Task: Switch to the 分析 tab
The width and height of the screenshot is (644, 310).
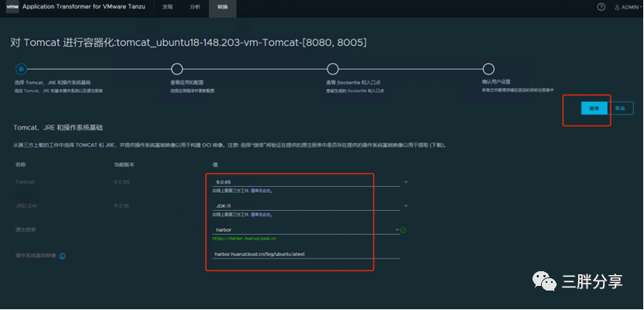Action: pyautogui.click(x=195, y=8)
